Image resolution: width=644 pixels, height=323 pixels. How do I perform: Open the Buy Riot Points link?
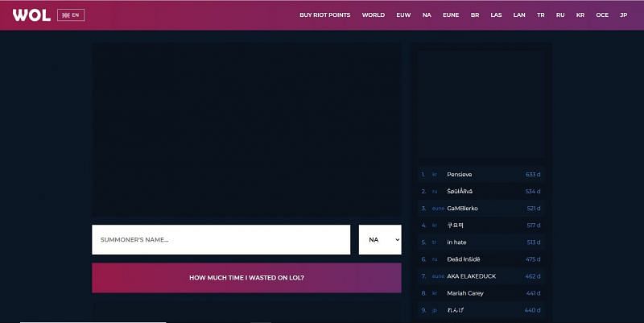324,15
